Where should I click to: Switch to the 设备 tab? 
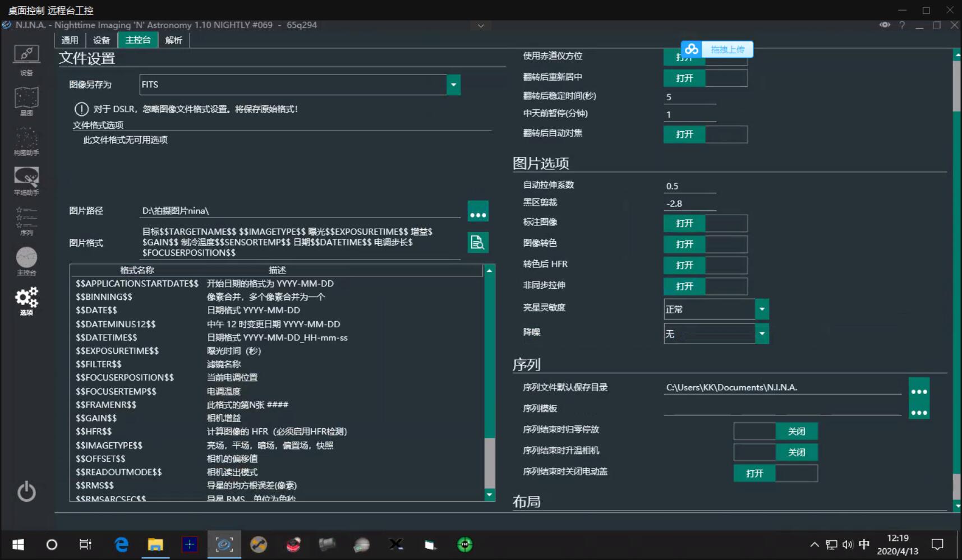102,40
